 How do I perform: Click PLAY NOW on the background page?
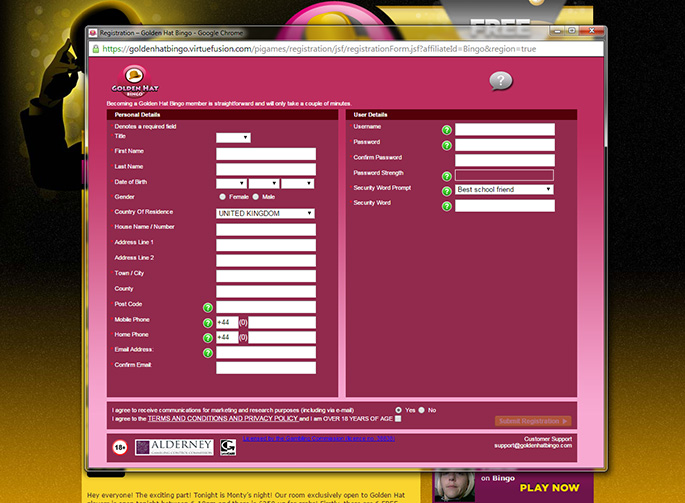coord(550,488)
